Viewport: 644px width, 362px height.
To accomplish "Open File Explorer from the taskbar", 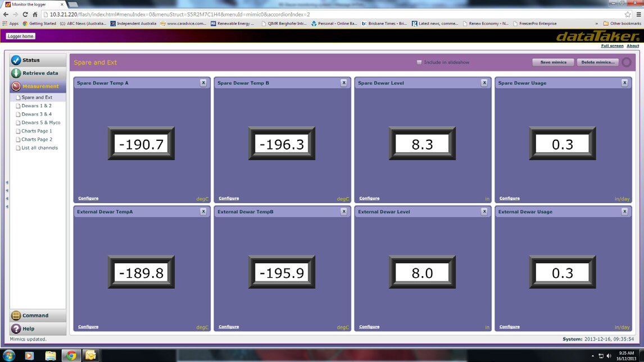I will tap(51, 355).
